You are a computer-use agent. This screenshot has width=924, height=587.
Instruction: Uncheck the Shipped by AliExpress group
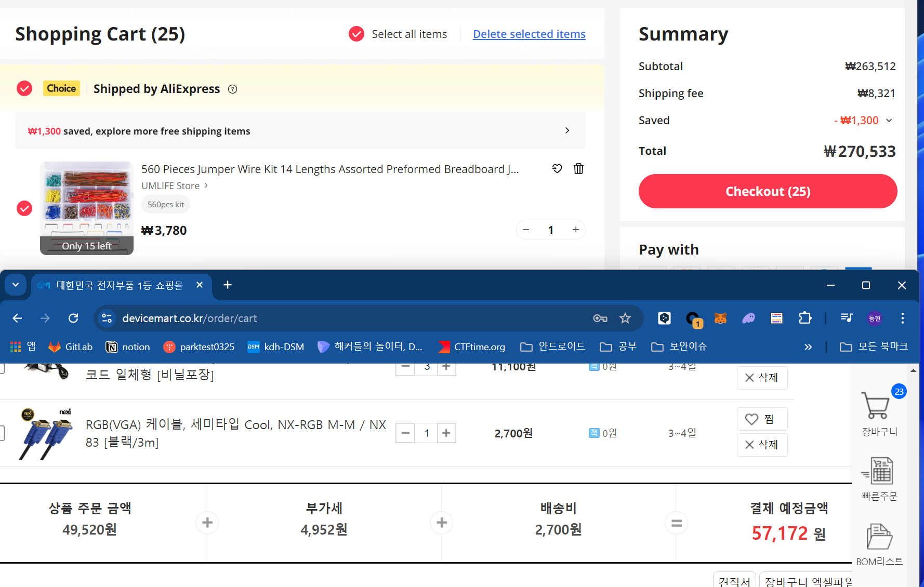pyautogui.click(x=24, y=89)
